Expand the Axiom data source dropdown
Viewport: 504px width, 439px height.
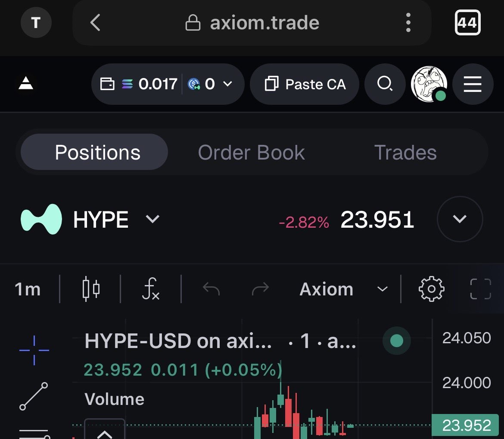(382, 289)
